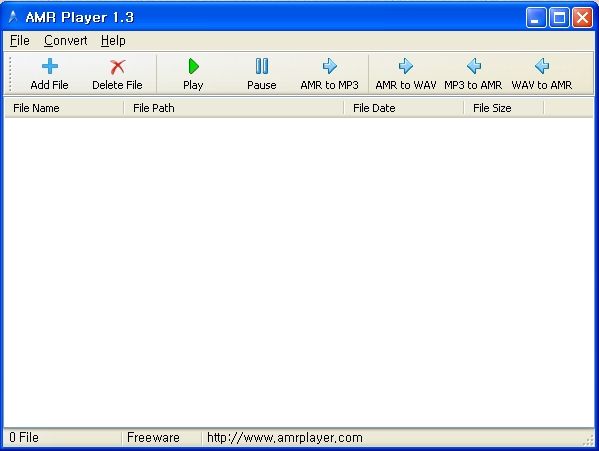Click the Delete File red X icon
The width and height of the screenshot is (599, 451).
click(117, 67)
